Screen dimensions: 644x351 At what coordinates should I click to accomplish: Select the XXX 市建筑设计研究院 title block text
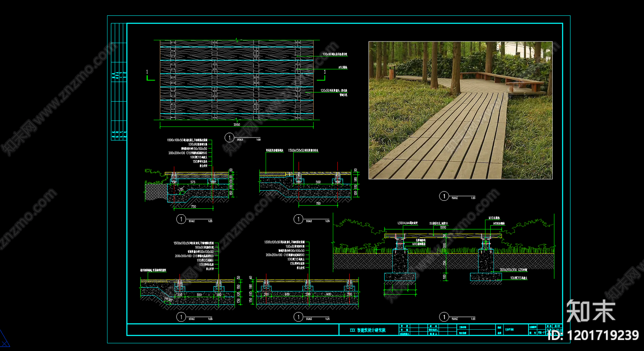pyautogui.click(x=367, y=330)
